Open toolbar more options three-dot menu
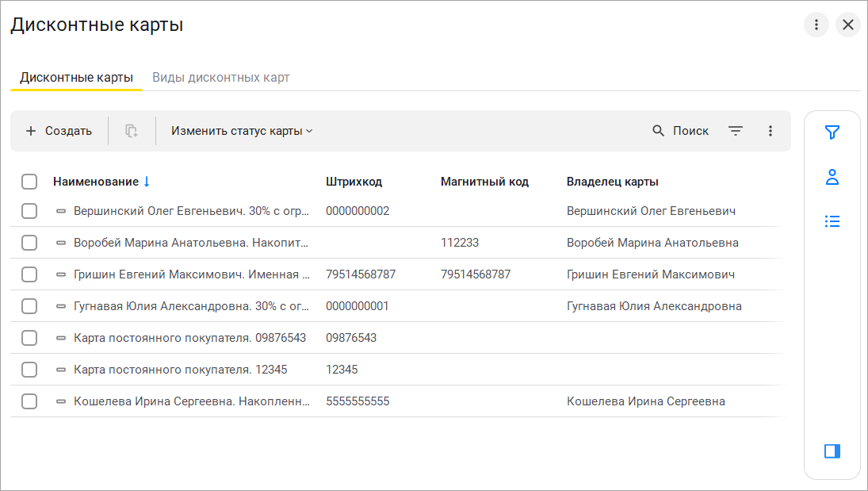This screenshot has width=868, height=491. (x=770, y=131)
